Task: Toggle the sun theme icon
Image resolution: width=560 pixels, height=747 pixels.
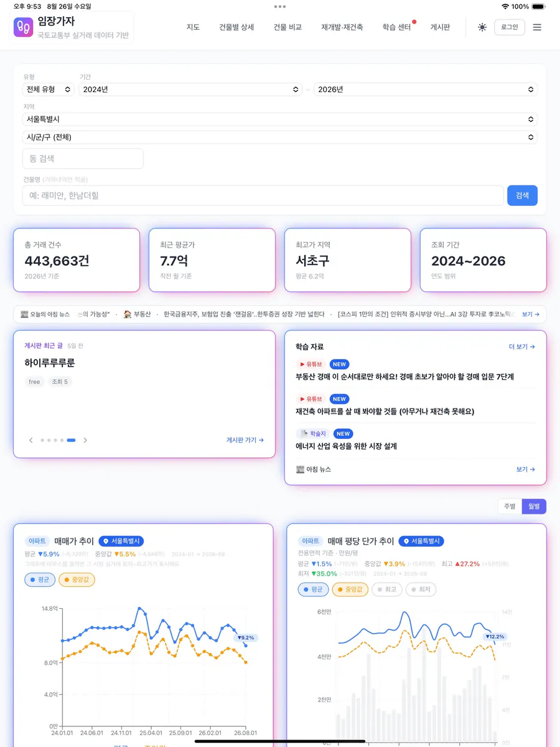Action: point(482,27)
